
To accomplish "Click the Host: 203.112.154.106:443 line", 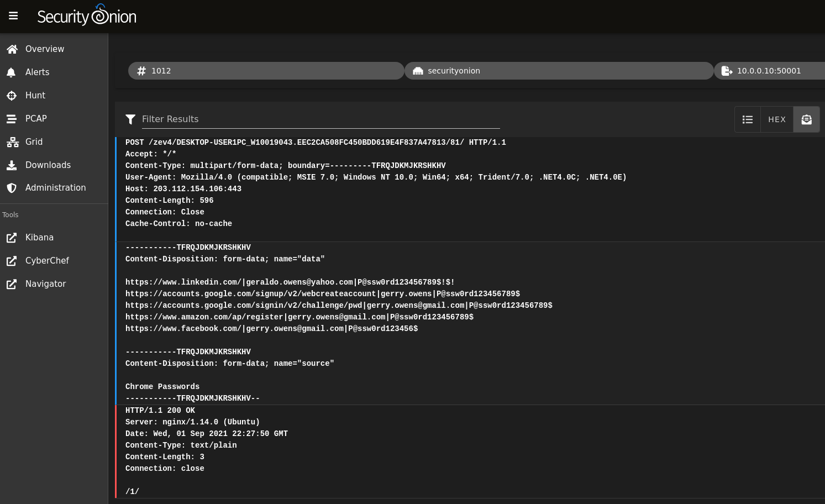I will point(183,189).
